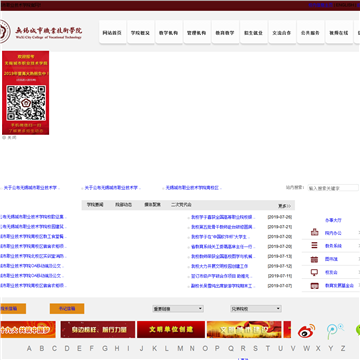Open the 教学机构 menu item
This screenshot has width=360, height=360.
tap(169, 33)
